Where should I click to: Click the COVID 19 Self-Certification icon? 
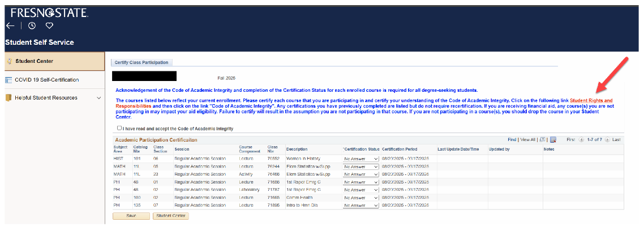pos(8,80)
